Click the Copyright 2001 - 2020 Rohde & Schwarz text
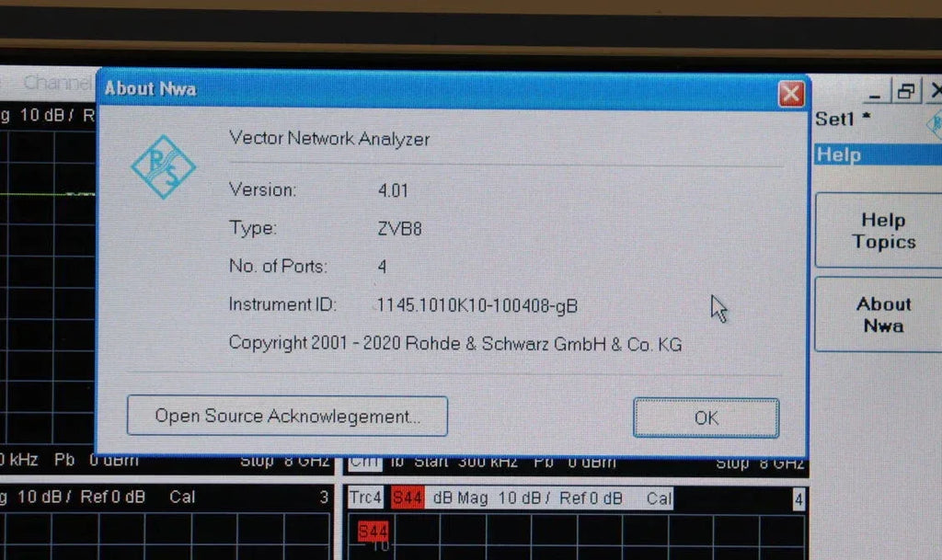 coord(455,344)
